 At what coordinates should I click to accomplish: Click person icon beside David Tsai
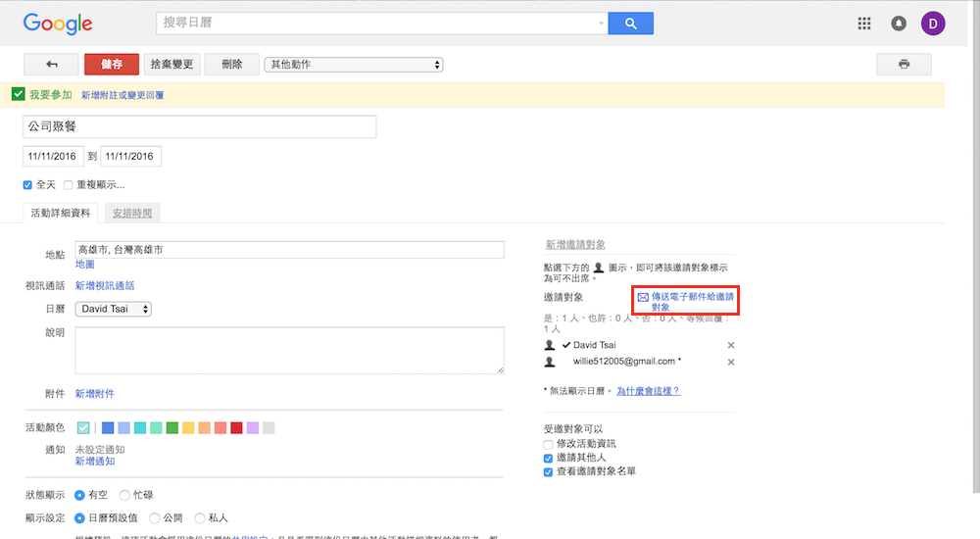[551, 345]
